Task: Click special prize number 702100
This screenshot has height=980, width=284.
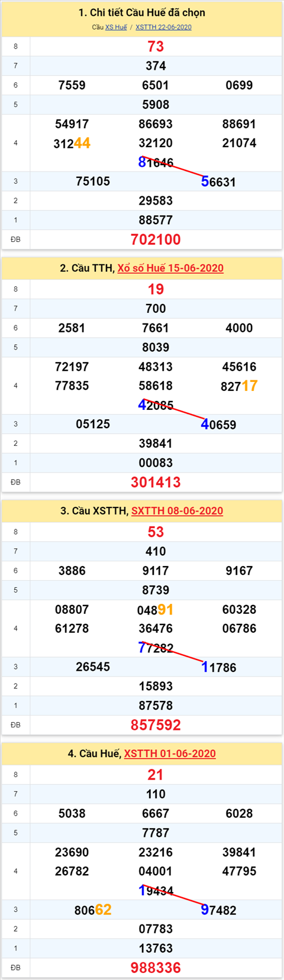Action: click(x=156, y=240)
